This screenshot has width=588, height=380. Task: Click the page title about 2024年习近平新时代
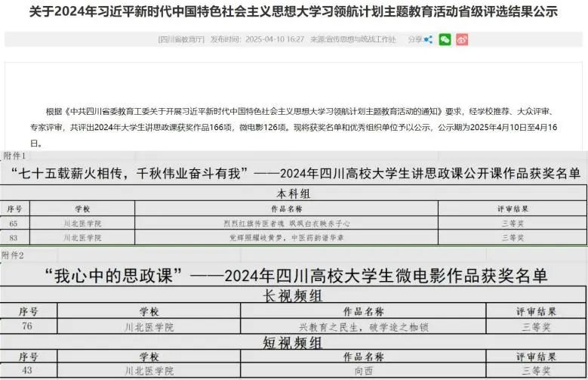tap(294, 12)
